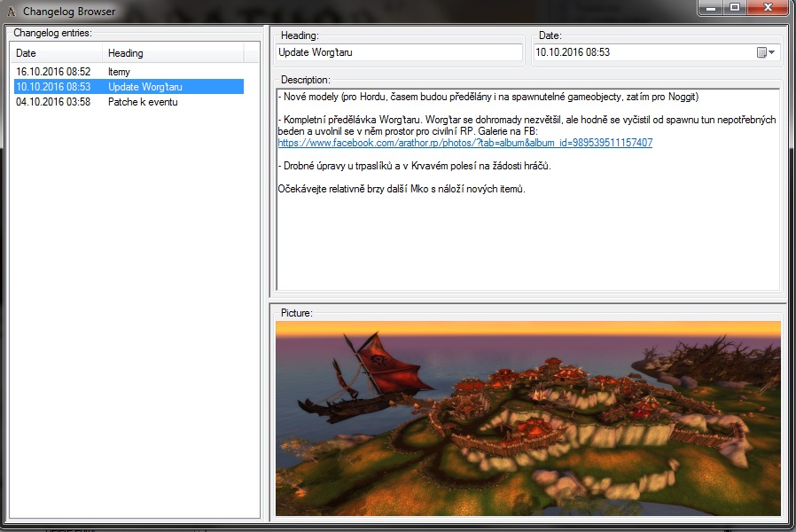
Task: Click the empty area of the entries list
Action: (x=133, y=310)
